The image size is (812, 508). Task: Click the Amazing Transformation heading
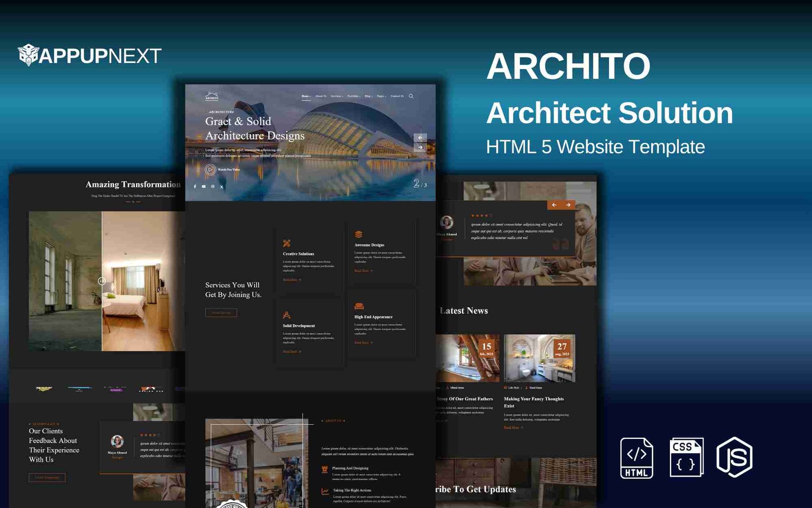tap(133, 184)
